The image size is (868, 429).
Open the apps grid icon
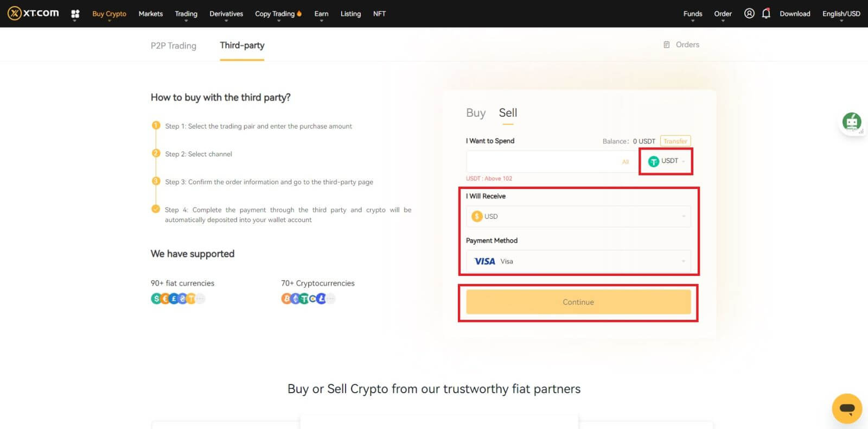[75, 14]
